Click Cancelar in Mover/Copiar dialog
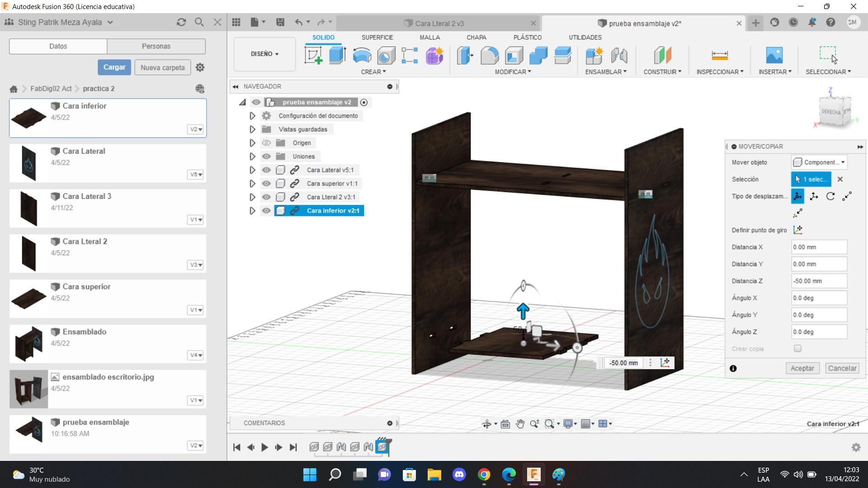Image resolution: width=868 pixels, height=488 pixels. (842, 368)
